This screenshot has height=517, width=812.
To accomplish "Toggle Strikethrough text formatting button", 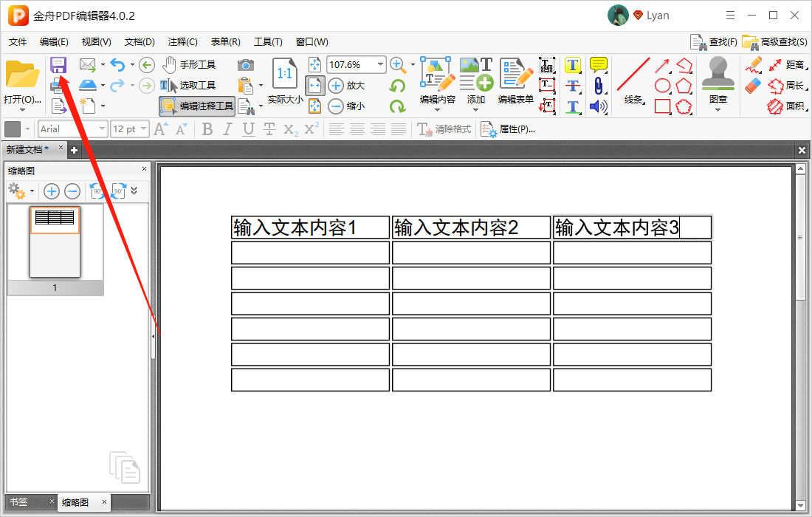I will point(269,129).
